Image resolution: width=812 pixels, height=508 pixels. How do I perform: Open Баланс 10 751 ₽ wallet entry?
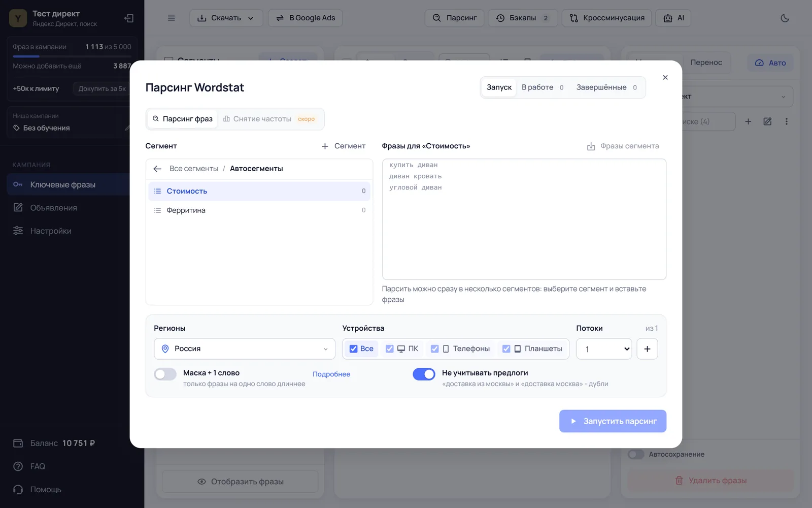54,443
